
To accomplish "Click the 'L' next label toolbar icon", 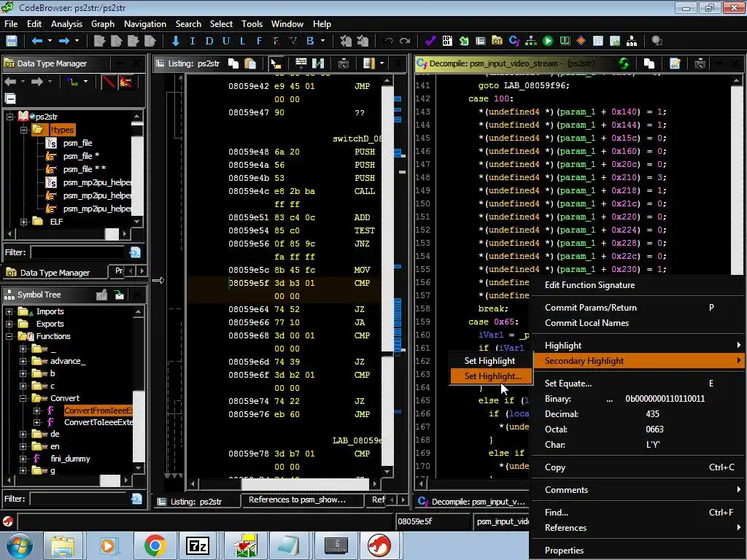I will [x=242, y=41].
